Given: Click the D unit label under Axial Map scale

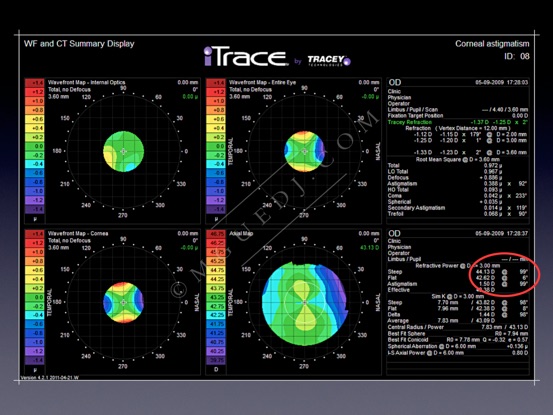Looking at the screenshot, I should (x=216, y=370).
